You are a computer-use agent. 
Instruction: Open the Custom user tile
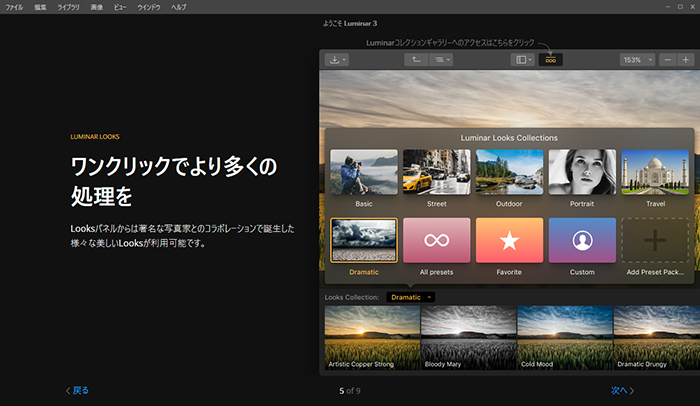tap(582, 240)
